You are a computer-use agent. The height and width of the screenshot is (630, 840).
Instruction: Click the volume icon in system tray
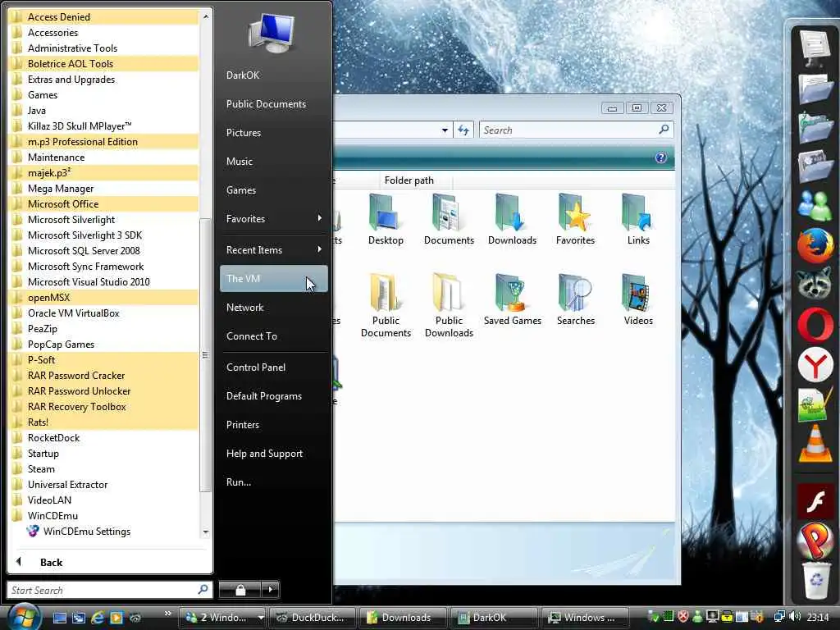coord(795,617)
